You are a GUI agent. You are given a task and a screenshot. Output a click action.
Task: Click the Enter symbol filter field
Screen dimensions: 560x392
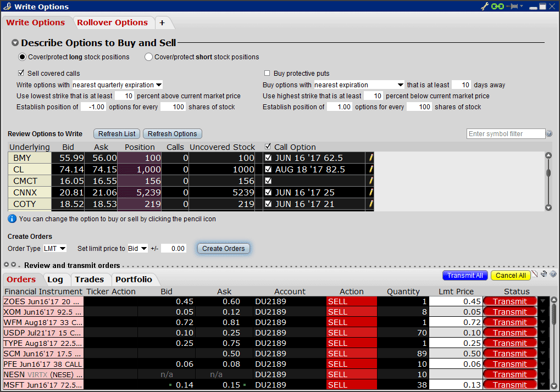[506, 134]
